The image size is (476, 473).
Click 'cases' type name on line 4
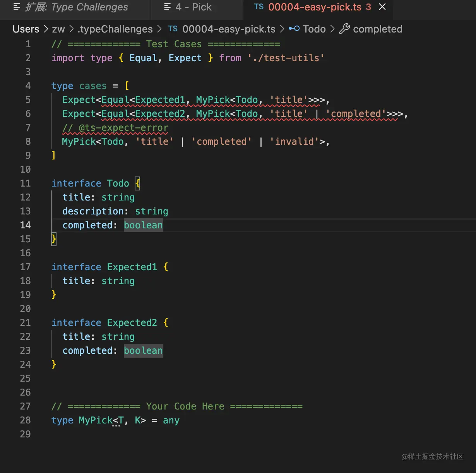click(x=93, y=86)
